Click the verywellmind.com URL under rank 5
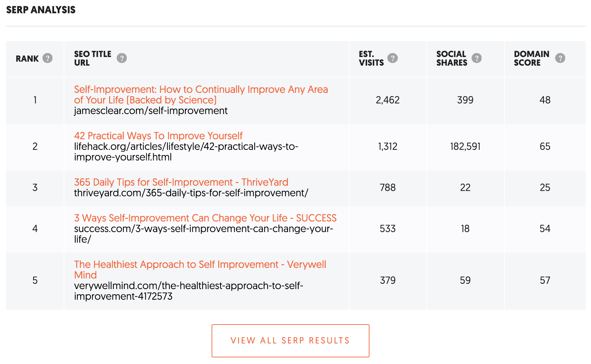This screenshot has height=364, width=591. click(x=189, y=291)
